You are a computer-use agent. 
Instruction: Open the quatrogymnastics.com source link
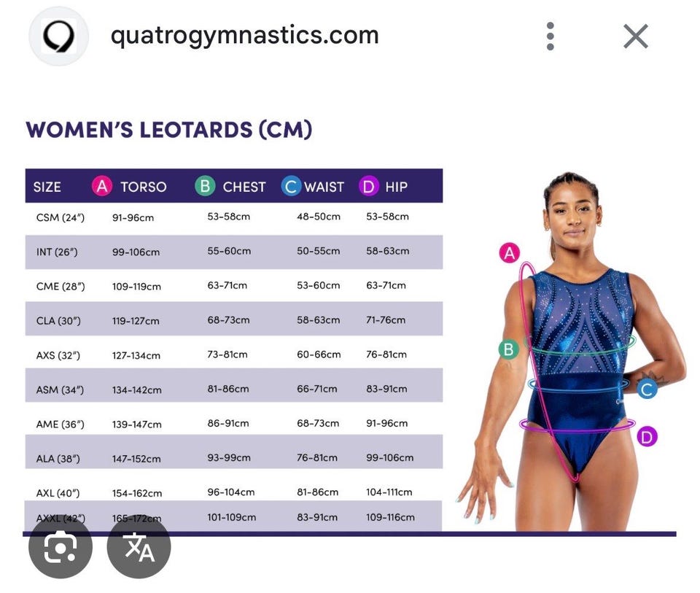point(244,35)
